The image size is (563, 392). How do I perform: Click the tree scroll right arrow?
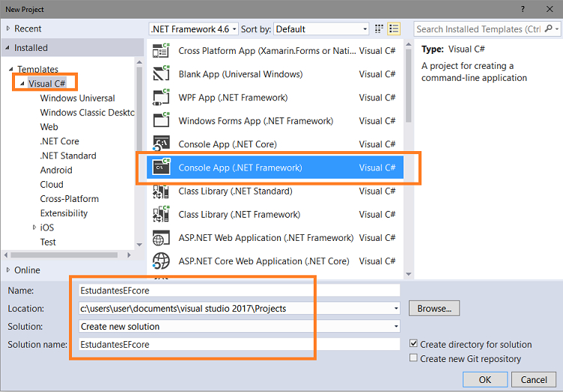(x=129, y=255)
